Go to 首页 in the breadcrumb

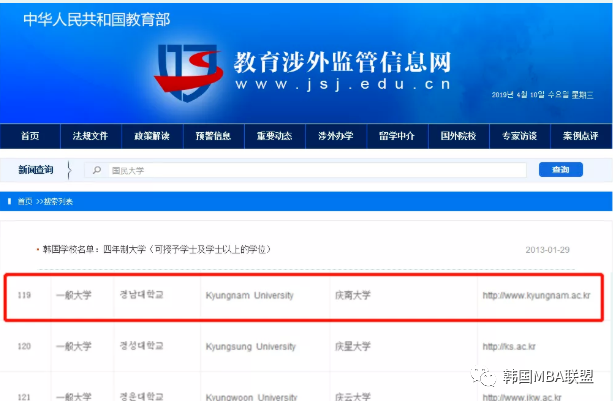tap(25, 202)
